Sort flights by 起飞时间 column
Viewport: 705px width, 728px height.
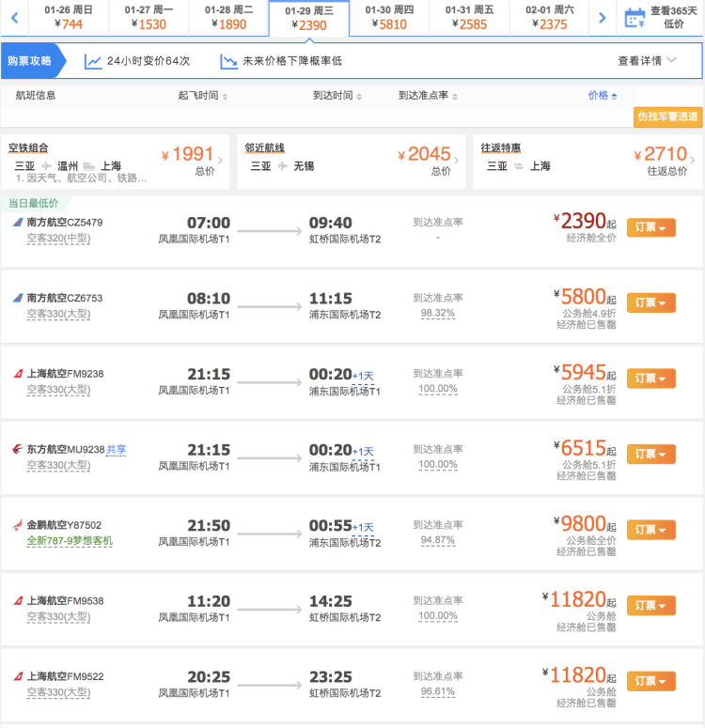[x=203, y=96]
